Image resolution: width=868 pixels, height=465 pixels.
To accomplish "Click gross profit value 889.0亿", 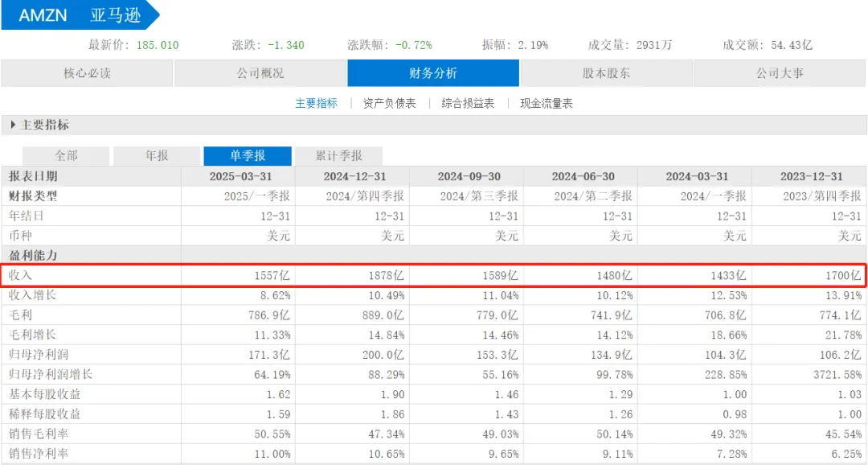I will tap(383, 315).
